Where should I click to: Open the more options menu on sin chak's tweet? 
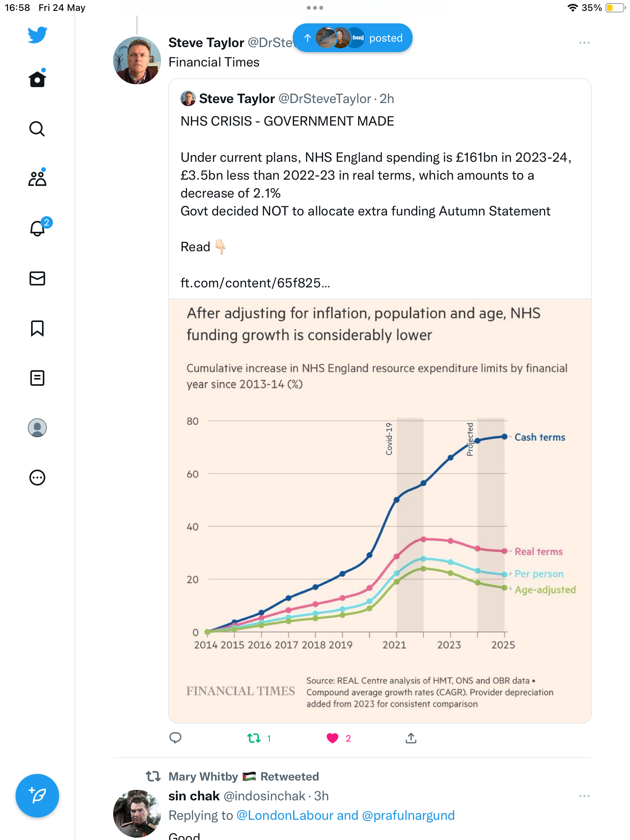[x=584, y=796]
